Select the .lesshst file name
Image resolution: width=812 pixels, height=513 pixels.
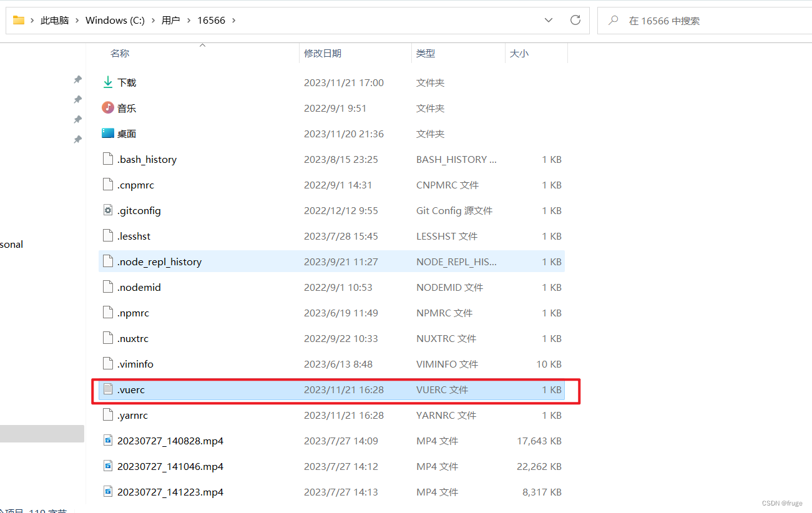pos(134,236)
